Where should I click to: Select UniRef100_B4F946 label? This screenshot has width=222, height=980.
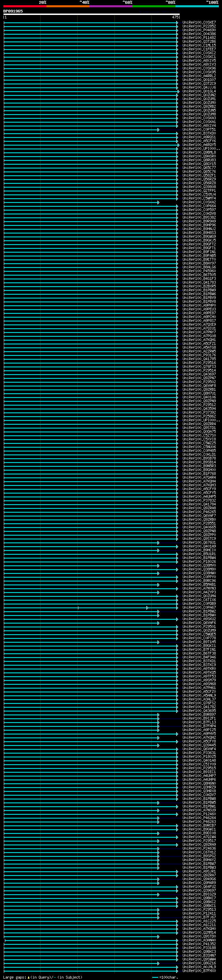coord(199,657)
